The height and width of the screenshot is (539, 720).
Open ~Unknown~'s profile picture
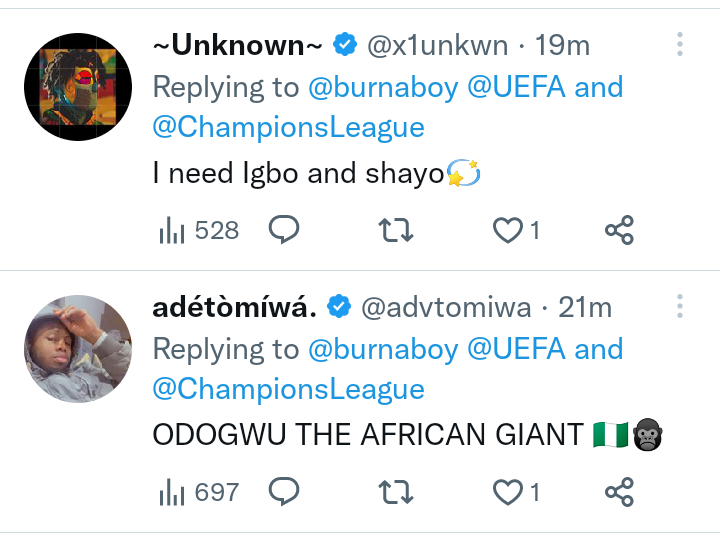[78, 87]
